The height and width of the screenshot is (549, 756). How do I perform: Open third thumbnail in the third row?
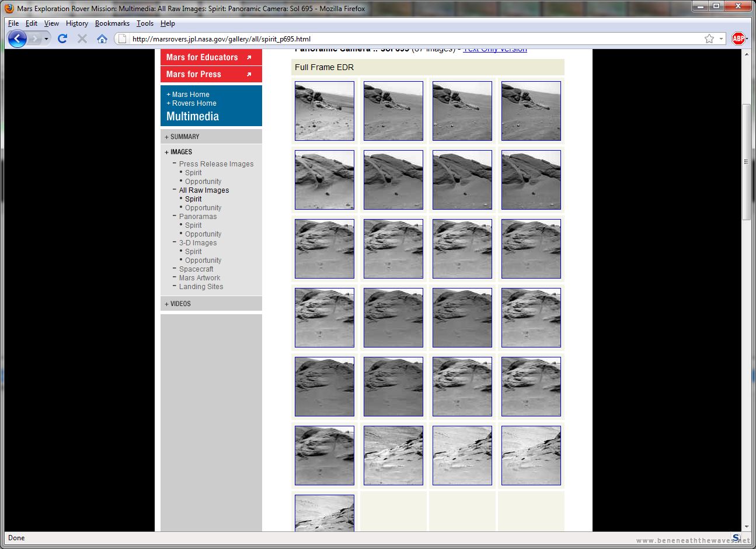tap(462, 249)
